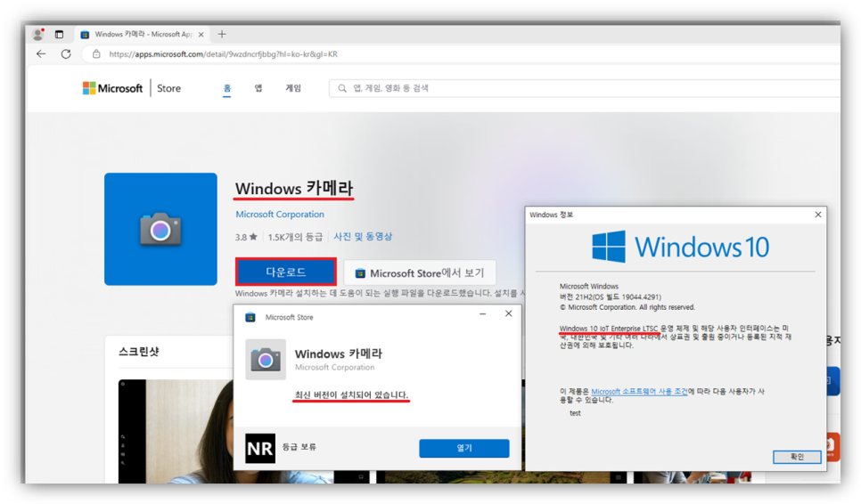Click the browser address bar URL
This screenshot has width=861, height=504.
tap(223, 54)
